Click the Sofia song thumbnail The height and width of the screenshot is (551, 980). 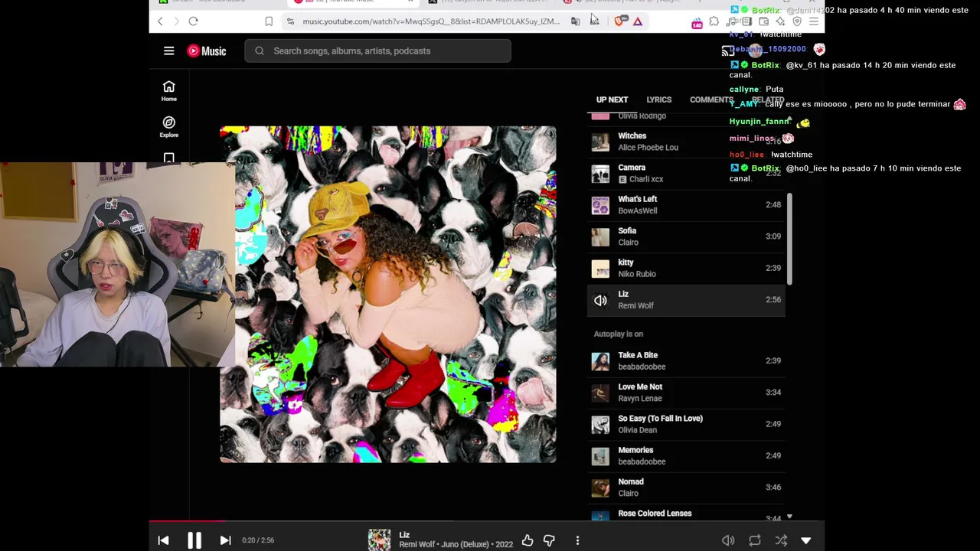click(600, 236)
